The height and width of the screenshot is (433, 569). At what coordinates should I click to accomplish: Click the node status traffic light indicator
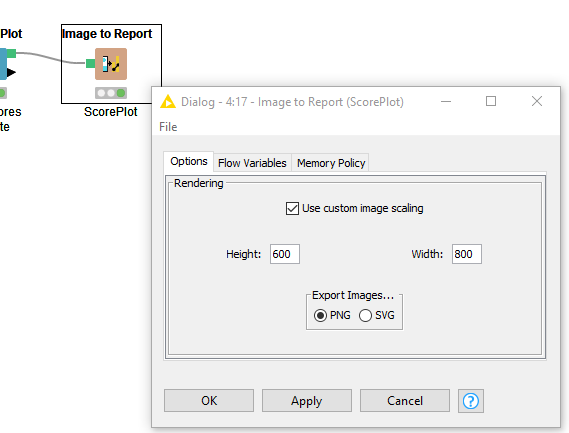[111, 93]
